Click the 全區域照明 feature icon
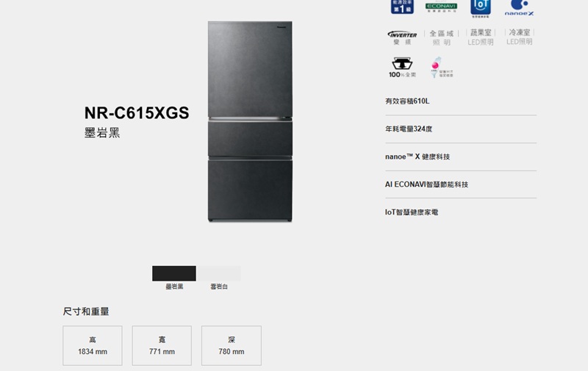Screen dimensions: 588x371 [442, 37]
